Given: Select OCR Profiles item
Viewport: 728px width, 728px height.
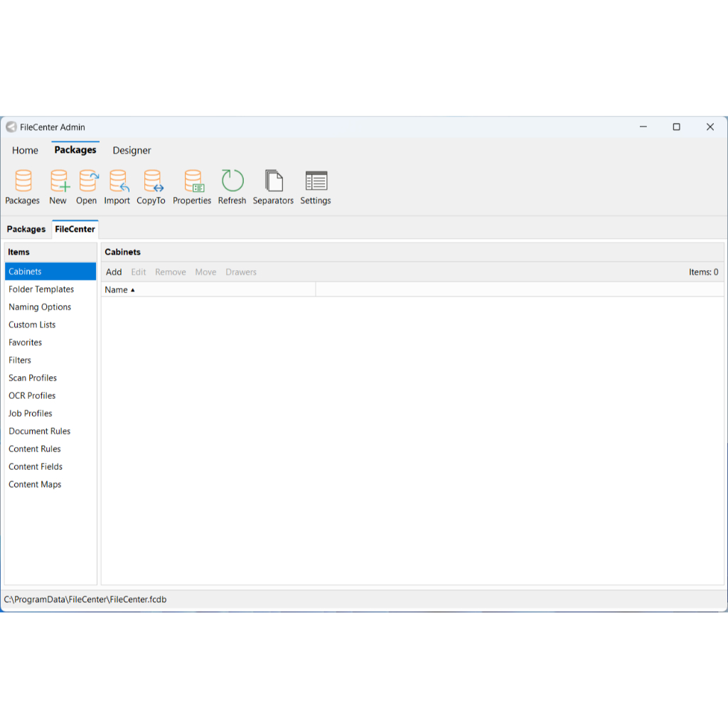Looking at the screenshot, I should coord(32,396).
